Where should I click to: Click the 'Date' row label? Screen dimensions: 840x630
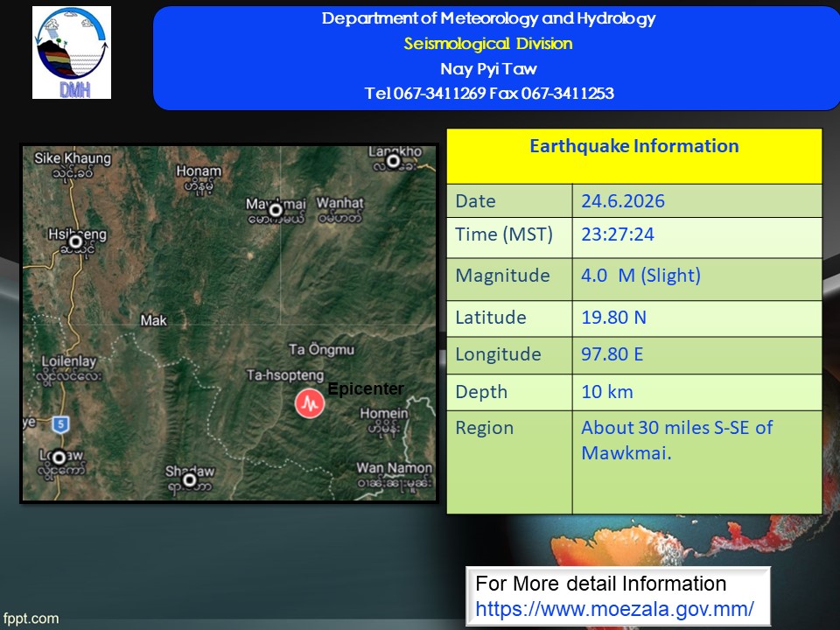click(475, 201)
